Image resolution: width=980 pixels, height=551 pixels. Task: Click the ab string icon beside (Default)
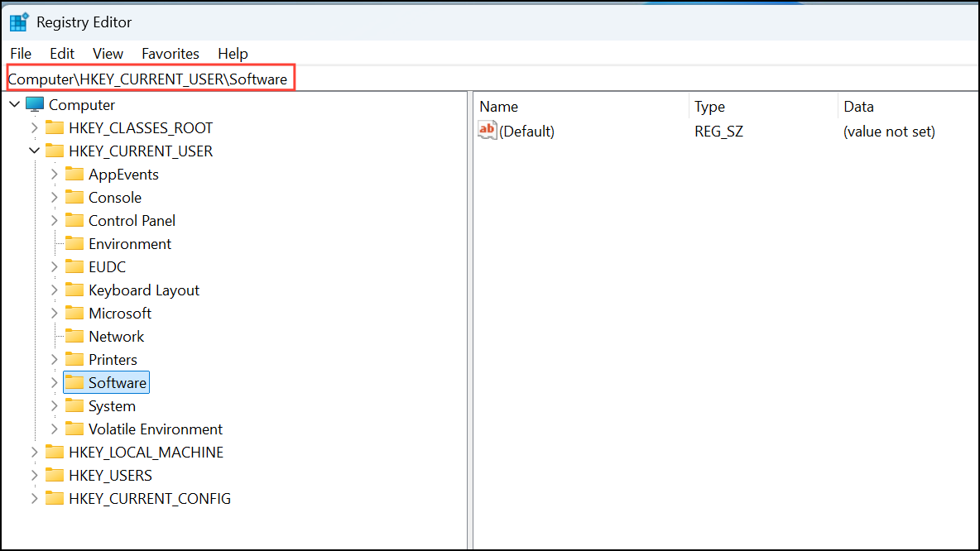(488, 130)
